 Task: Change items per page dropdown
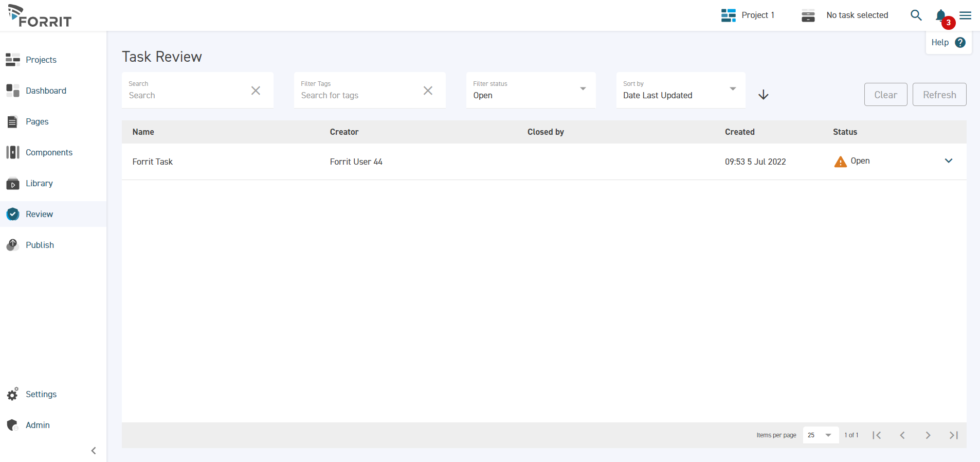820,435
